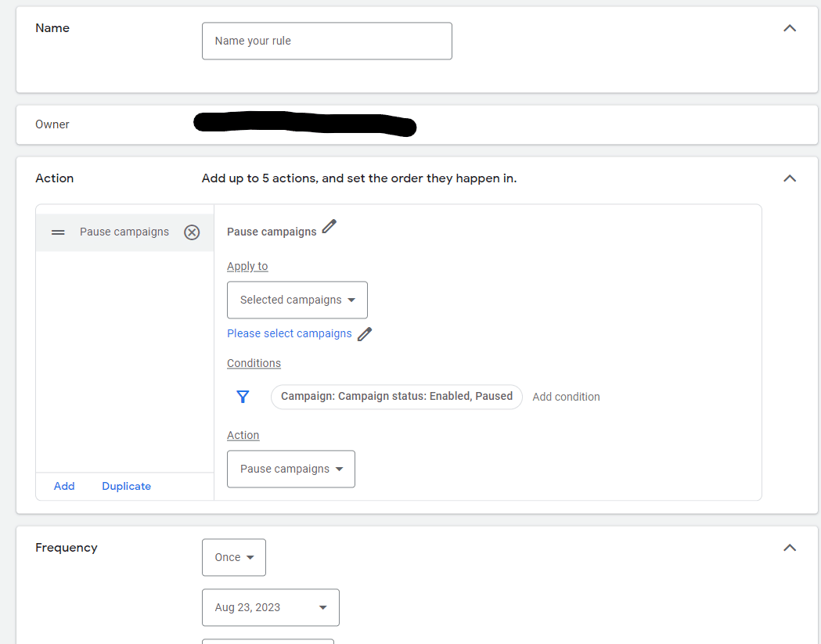The image size is (821, 644).
Task: Click the Duplicate action button
Action: pos(126,486)
